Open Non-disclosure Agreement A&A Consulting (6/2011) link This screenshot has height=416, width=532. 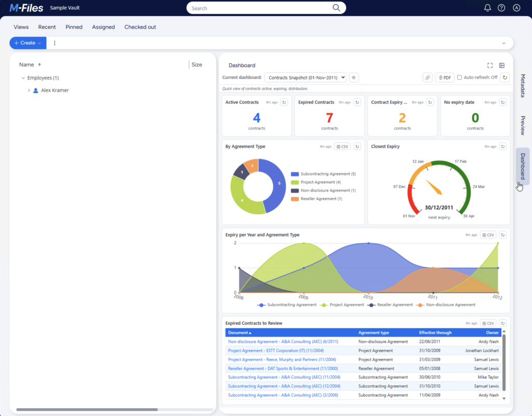[x=283, y=342]
